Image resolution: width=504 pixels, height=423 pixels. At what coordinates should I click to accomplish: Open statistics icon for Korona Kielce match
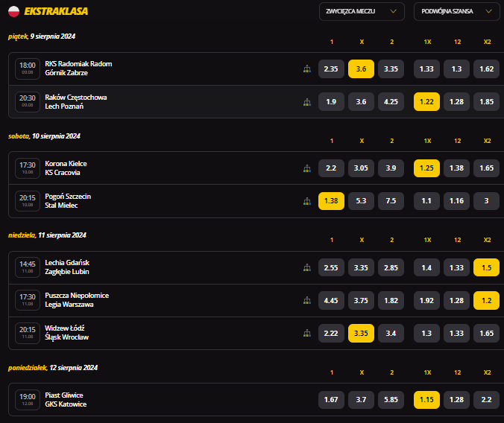click(307, 168)
